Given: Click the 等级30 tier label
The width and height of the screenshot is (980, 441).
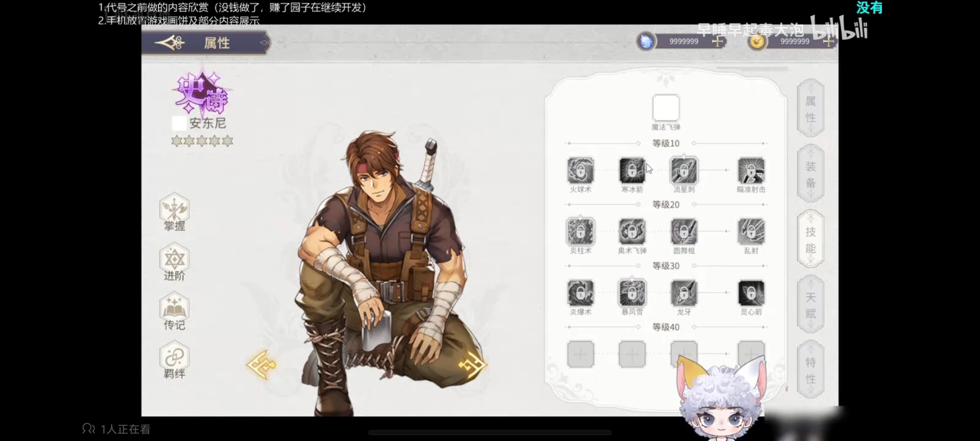Looking at the screenshot, I should [x=666, y=266].
